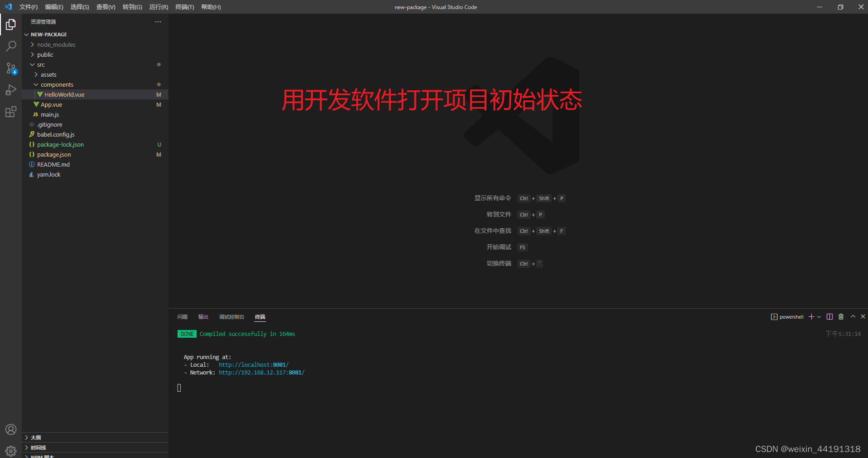Select the powershell terminal label
868x458 pixels.
[x=787, y=317]
